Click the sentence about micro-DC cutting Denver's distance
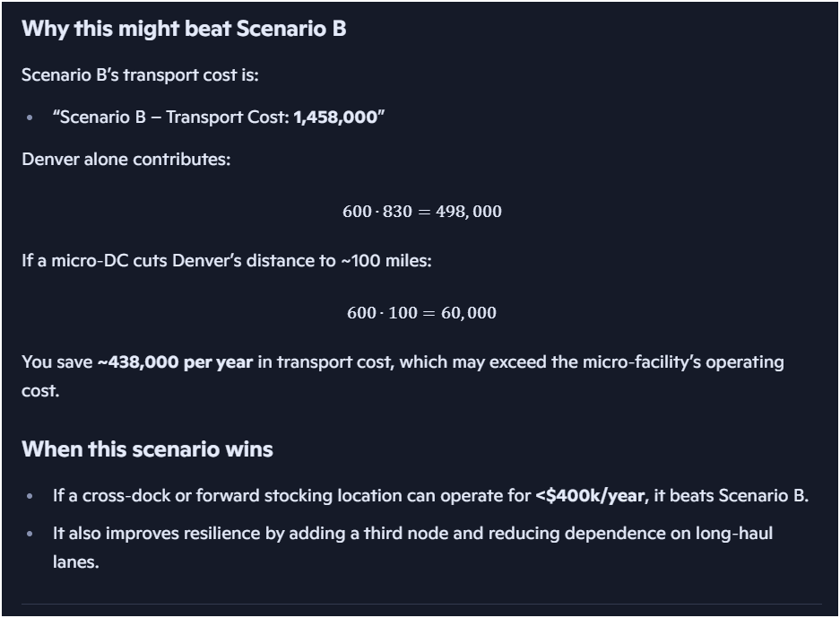Viewport: 840px width, 618px height. click(227, 261)
